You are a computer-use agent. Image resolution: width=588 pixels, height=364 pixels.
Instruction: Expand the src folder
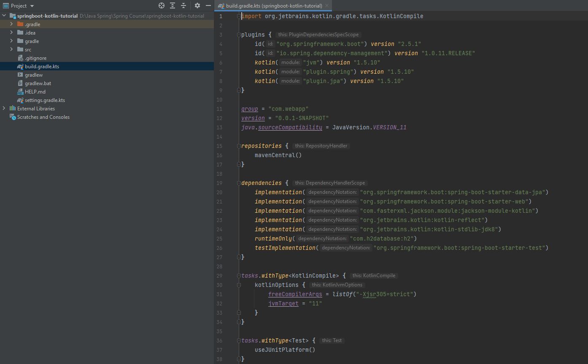(x=12, y=50)
